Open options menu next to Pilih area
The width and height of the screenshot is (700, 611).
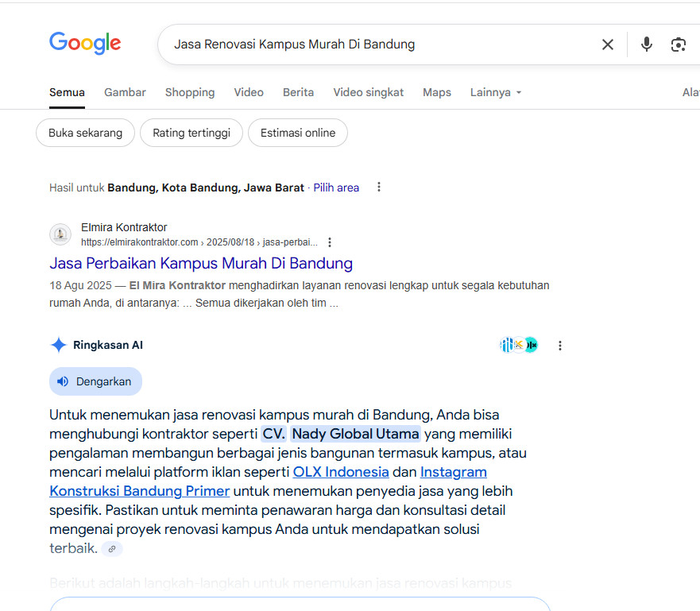tap(378, 187)
